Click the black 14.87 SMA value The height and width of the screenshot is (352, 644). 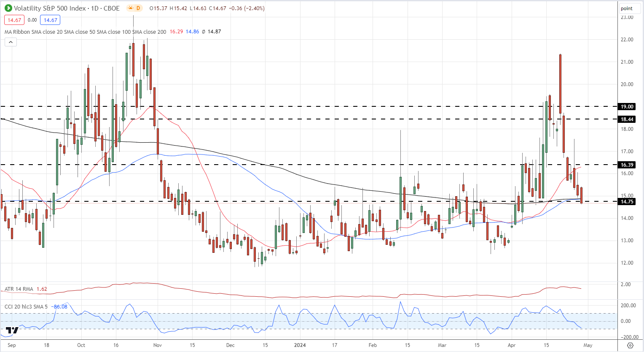click(x=214, y=32)
